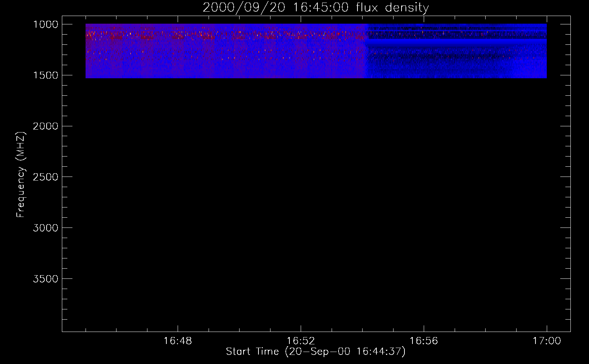The width and height of the screenshot is (589, 364).
Task: Click the 17:00 time tick label
Action: click(x=547, y=341)
